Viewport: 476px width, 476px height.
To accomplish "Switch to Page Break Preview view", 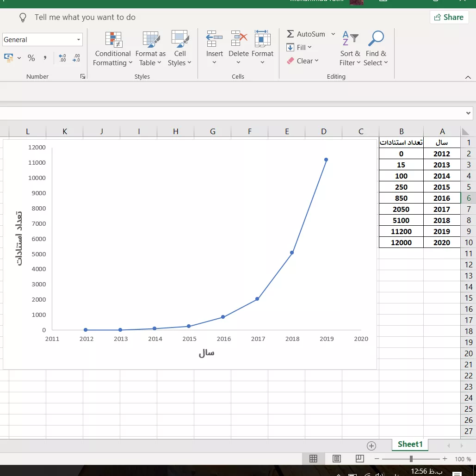I will tap(360, 458).
